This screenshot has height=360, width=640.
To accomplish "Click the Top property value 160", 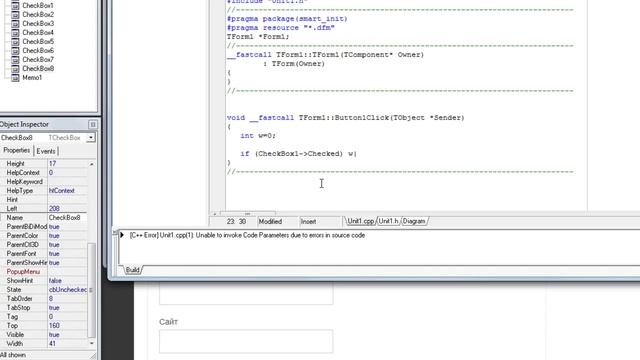I will [54, 325].
